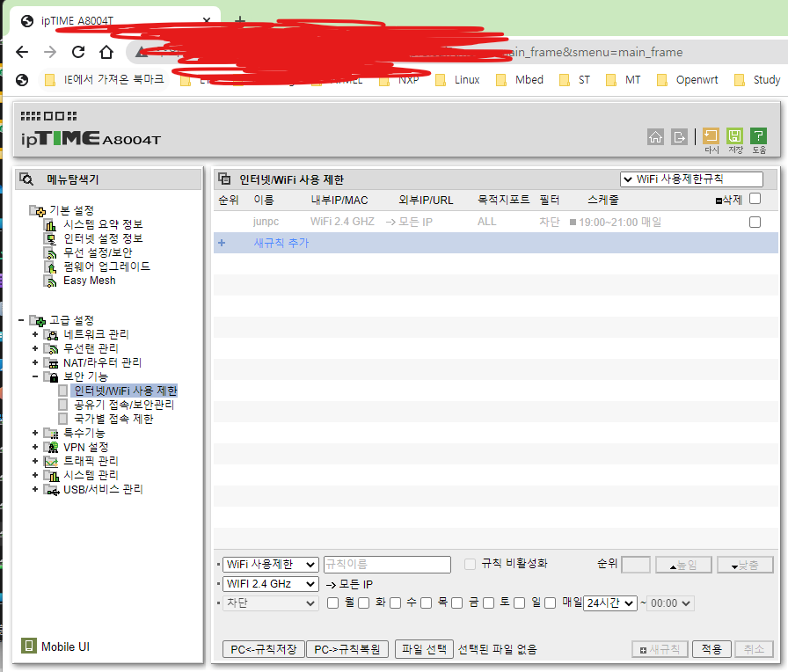Click the NAT/라우터 관리 folder icon
This screenshot has height=672, width=788.
click(51, 363)
